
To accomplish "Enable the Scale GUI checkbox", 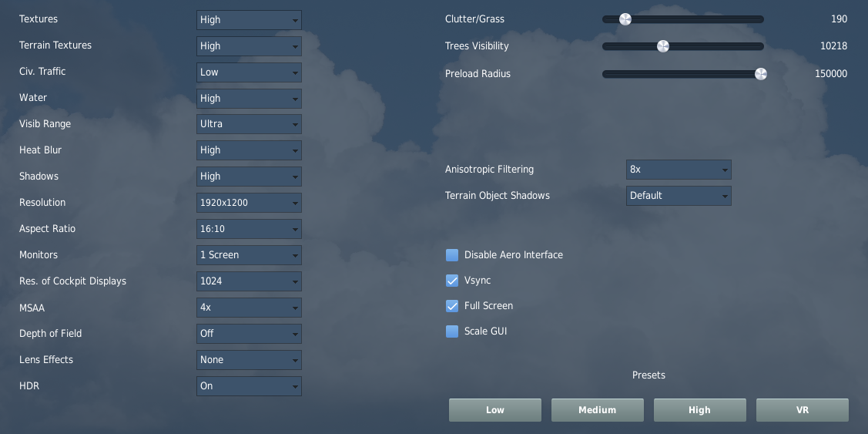I will (452, 331).
